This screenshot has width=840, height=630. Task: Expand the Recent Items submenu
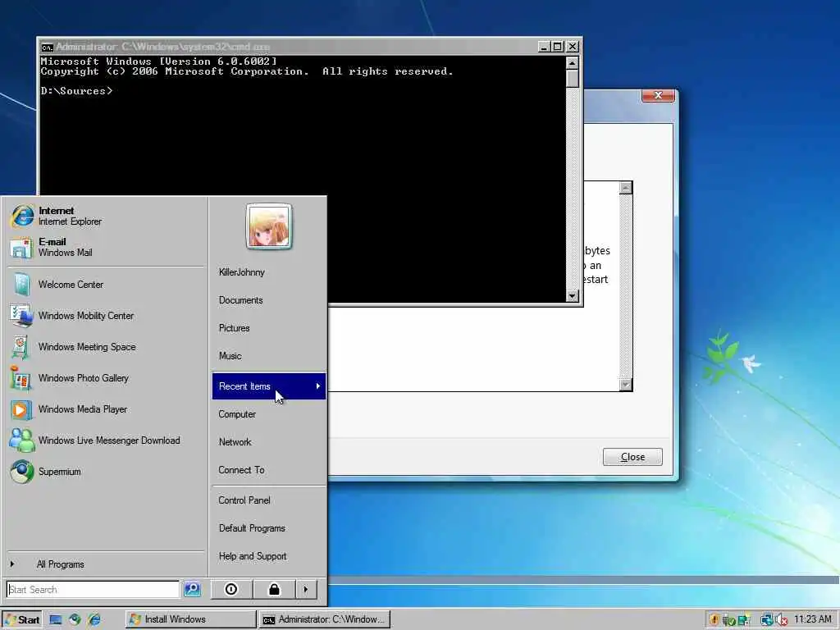click(269, 386)
